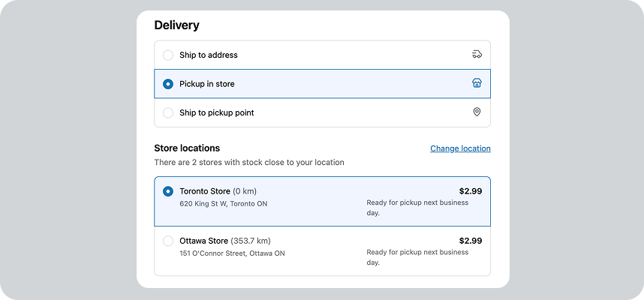Screen dimensions: 644x300
Task: Choose the Toronto Store radio button
Action: [168, 191]
